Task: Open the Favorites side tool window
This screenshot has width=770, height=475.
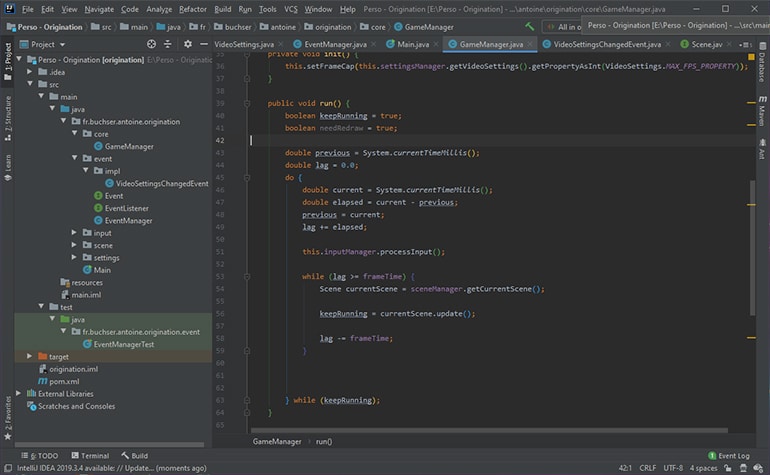Action: 7,418
